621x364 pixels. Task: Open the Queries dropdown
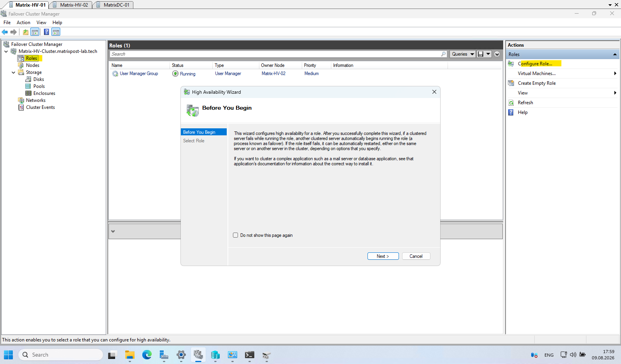point(463,54)
